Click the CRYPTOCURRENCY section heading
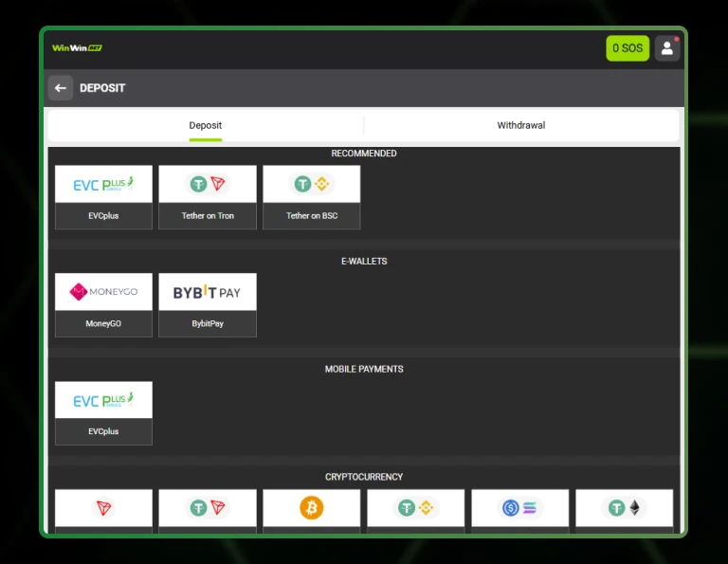The height and width of the screenshot is (564, 728). [364, 477]
